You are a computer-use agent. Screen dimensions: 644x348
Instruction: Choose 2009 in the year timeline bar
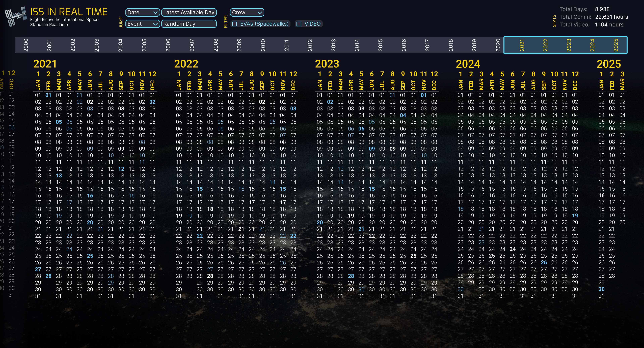pyautogui.click(x=239, y=45)
